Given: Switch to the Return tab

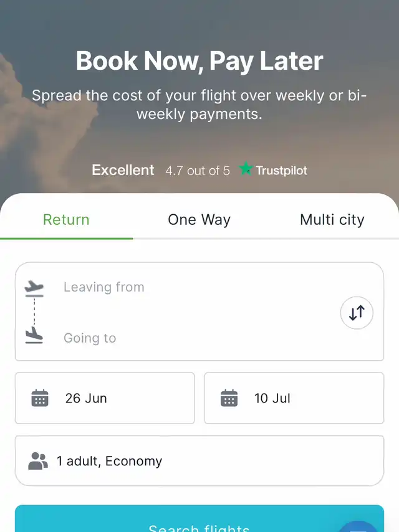Looking at the screenshot, I should (66, 220).
